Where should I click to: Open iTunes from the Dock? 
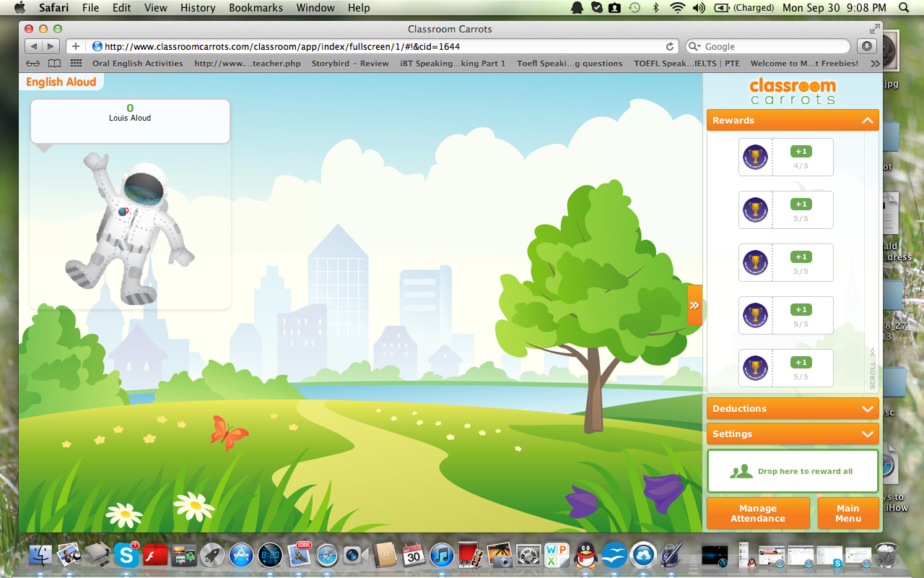[x=441, y=554]
